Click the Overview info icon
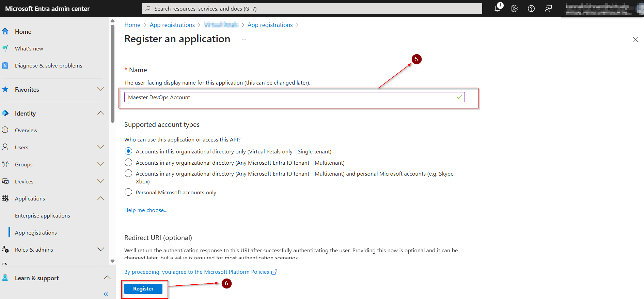Image resolution: width=644 pixels, height=299 pixels. click(5, 130)
